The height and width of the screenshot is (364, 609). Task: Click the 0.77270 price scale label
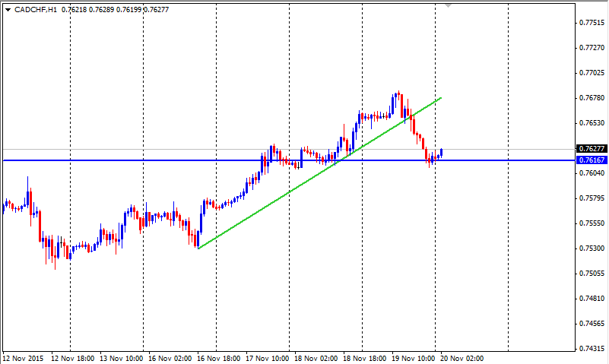tap(592, 48)
